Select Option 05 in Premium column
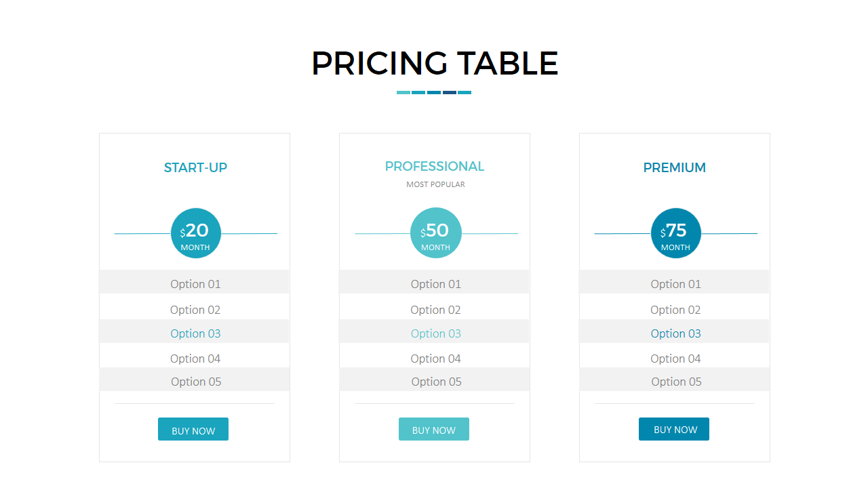 click(676, 382)
